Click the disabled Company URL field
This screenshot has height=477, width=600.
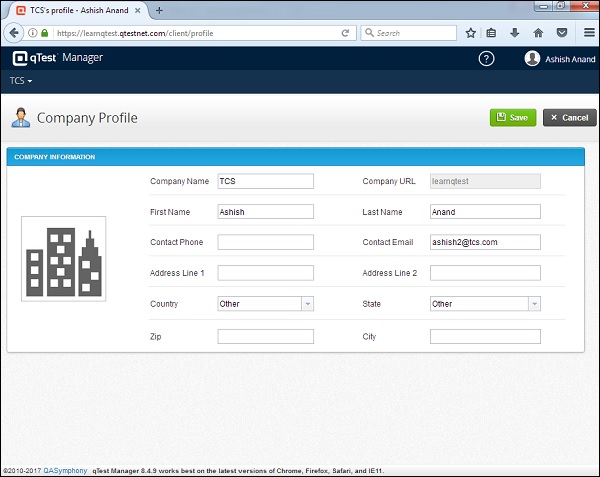(x=485, y=181)
